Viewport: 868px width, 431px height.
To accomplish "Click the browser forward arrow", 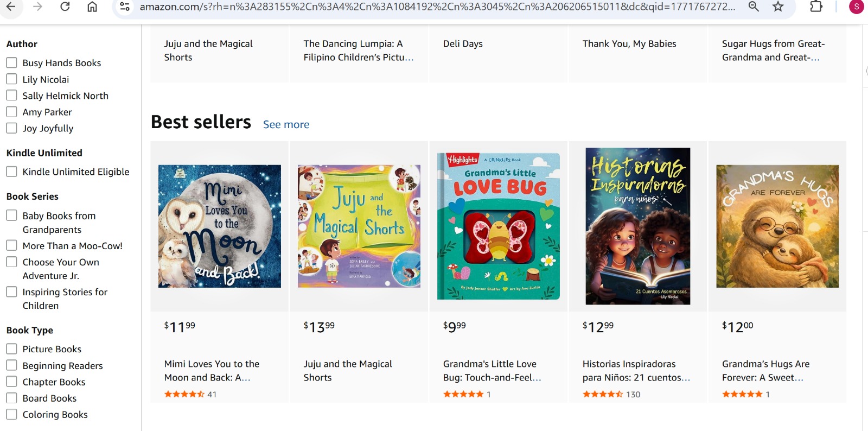I will point(37,7).
